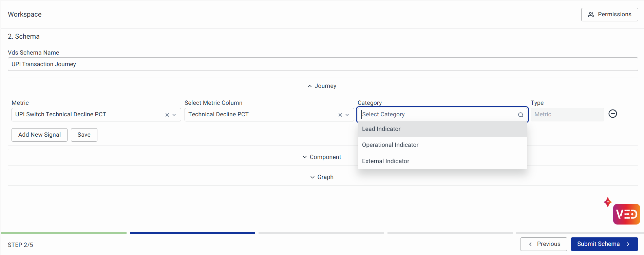Screen dimensions: 644x255
Task: Collapse the Journey section
Action: coord(322,86)
